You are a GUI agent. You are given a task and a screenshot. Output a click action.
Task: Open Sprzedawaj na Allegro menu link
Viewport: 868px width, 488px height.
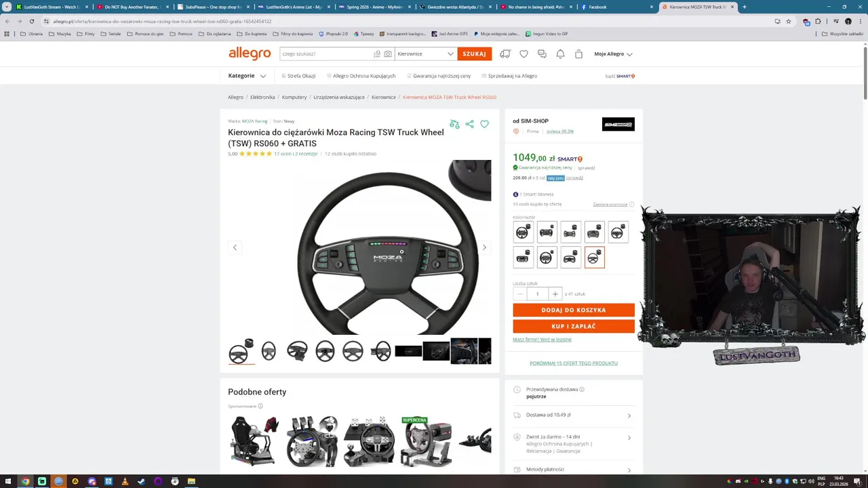coord(509,76)
